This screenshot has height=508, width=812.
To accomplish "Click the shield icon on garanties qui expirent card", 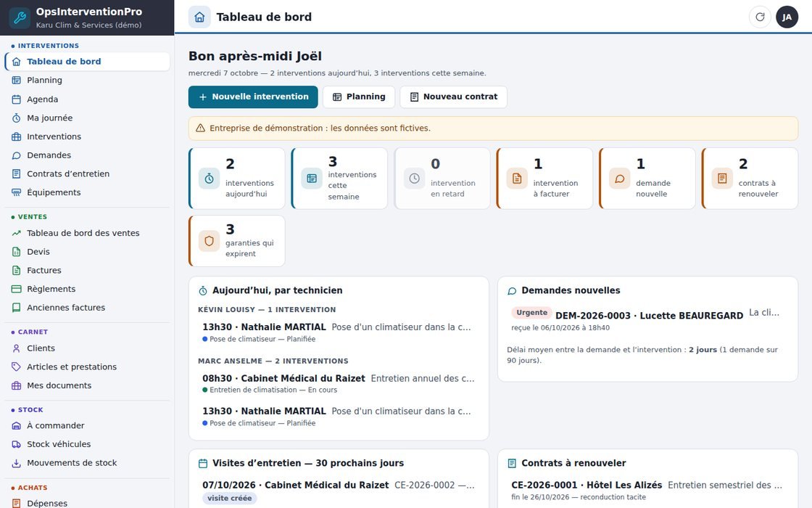I will click(x=210, y=241).
